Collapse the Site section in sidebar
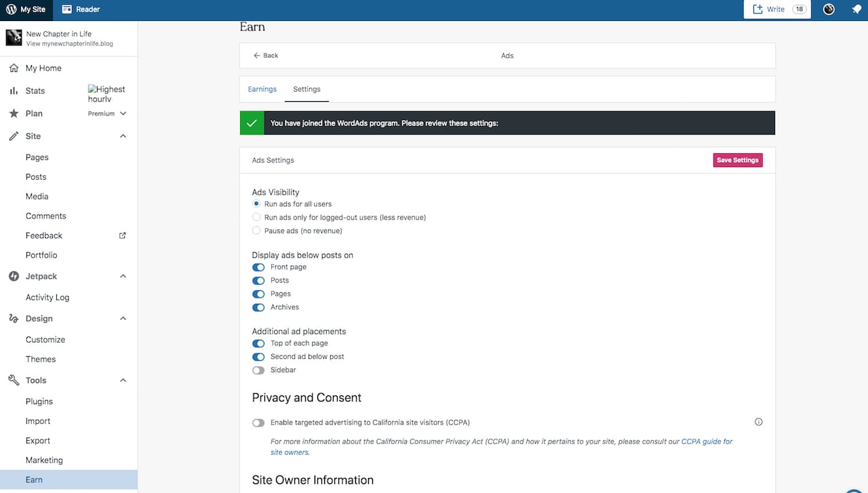This screenshot has width=868, height=493. pyautogui.click(x=123, y=136)
